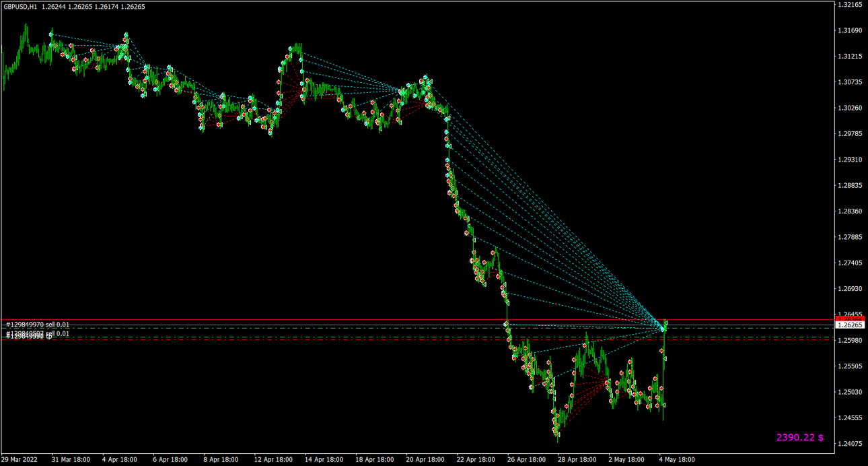The height and width of the screenshot is (466, 868).
Task: Click the 1.31690 price axis label
Action: [850, 30]
